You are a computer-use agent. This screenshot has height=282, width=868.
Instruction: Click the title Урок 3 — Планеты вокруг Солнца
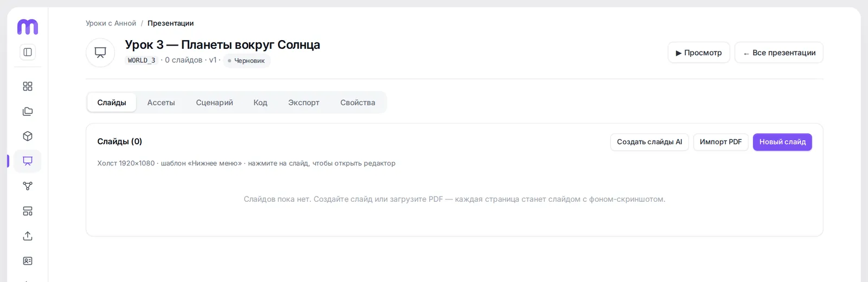[222, 44]
